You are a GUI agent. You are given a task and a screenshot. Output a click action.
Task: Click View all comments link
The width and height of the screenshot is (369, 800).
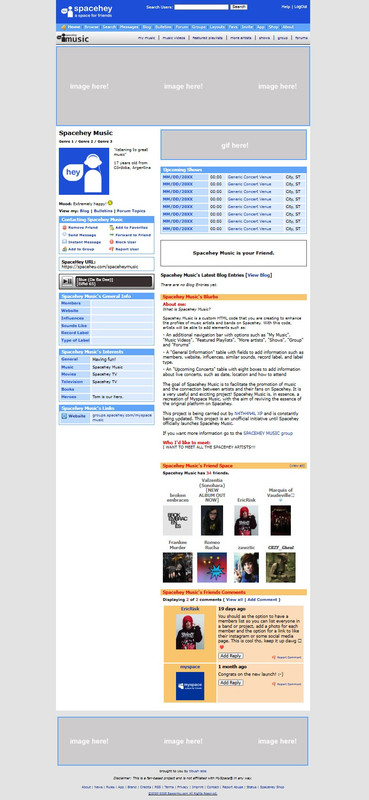pyautogui.click(x=234, y=599)
